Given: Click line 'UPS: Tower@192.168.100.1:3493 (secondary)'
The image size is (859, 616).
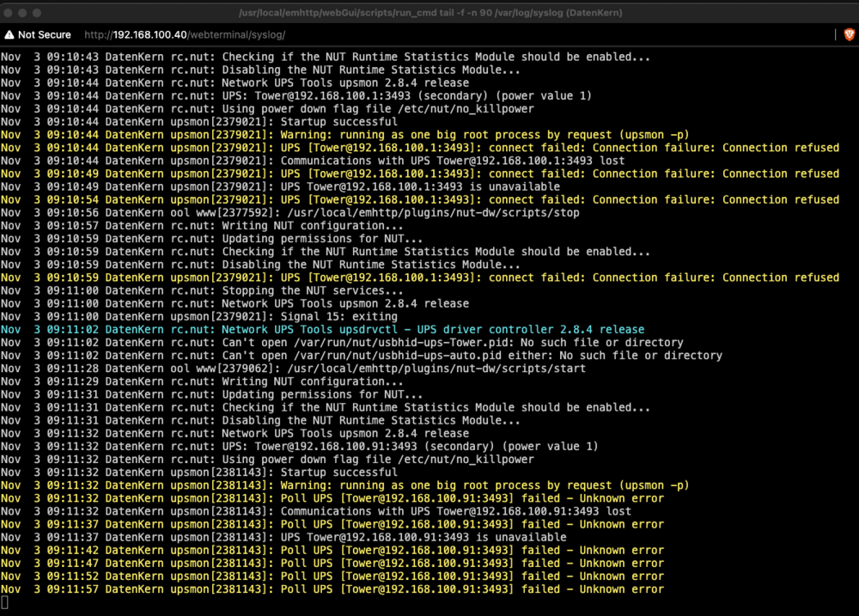Looking at the screenshot, I should coord(295,96).
